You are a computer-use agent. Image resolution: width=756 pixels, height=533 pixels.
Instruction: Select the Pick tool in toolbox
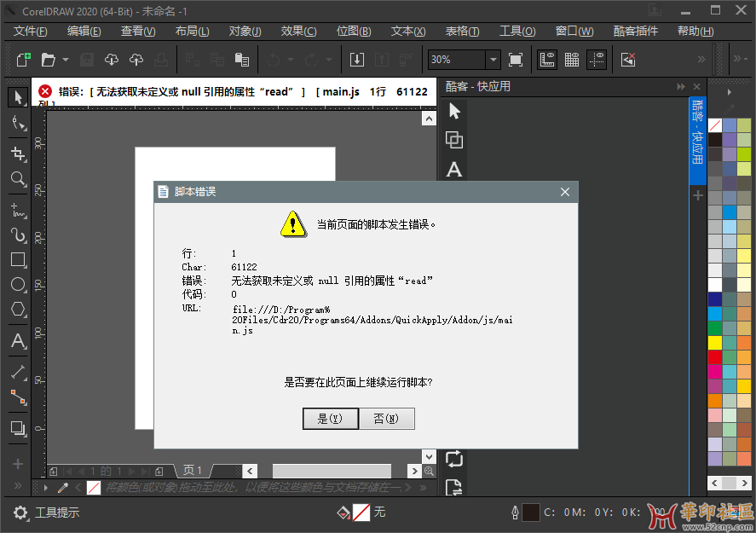(18, 97)
